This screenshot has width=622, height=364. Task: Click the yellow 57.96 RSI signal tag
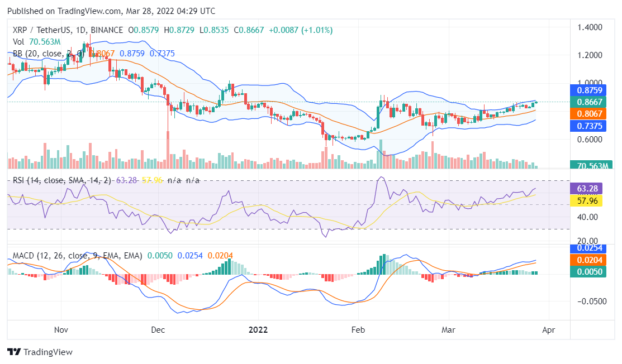[x=587, y=201]
